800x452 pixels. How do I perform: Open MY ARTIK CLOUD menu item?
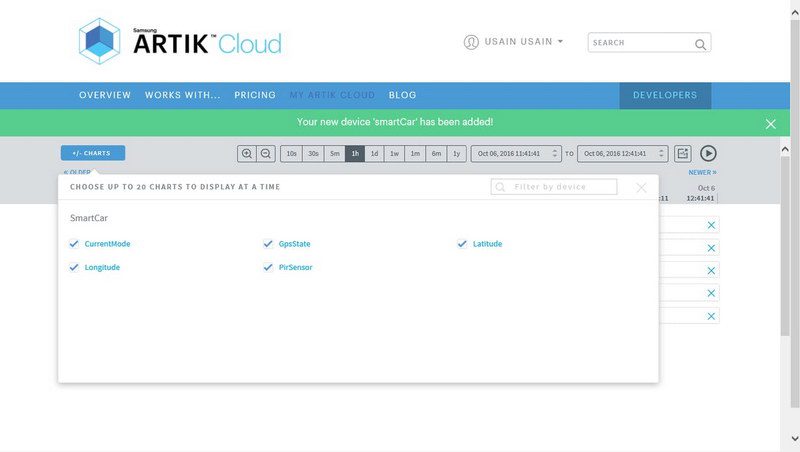click(332, 95)
